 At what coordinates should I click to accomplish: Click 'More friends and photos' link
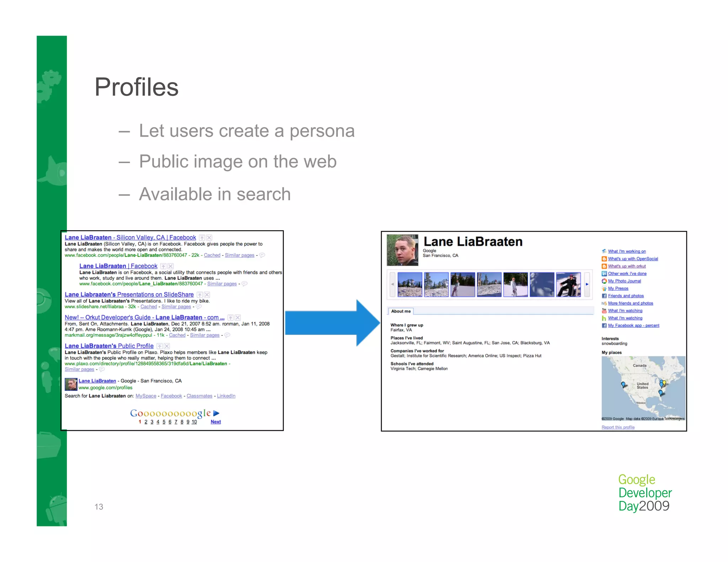pyautogui.click(x=630, y=303)
